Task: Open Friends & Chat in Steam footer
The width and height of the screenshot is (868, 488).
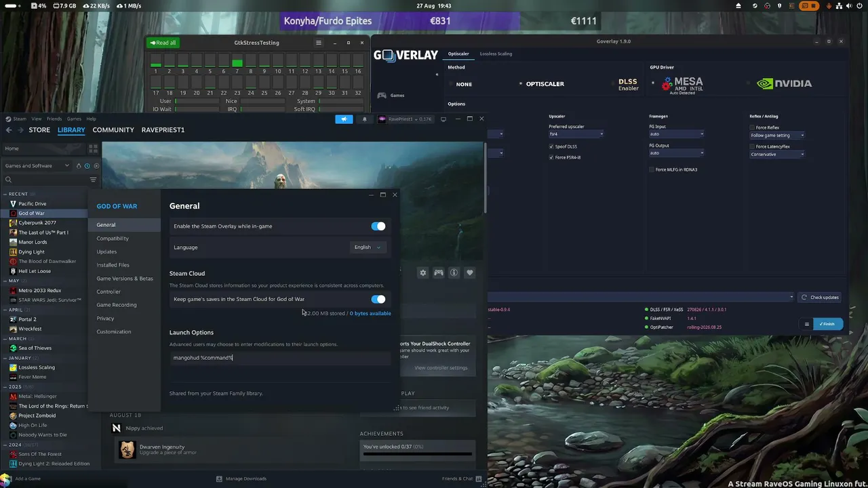Action: [461, 479]
